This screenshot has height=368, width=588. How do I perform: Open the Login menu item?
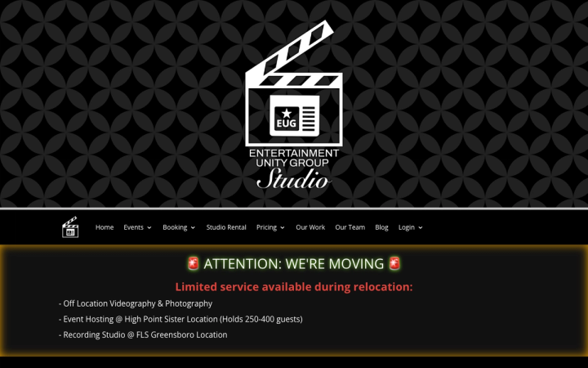tap(407, 227)
